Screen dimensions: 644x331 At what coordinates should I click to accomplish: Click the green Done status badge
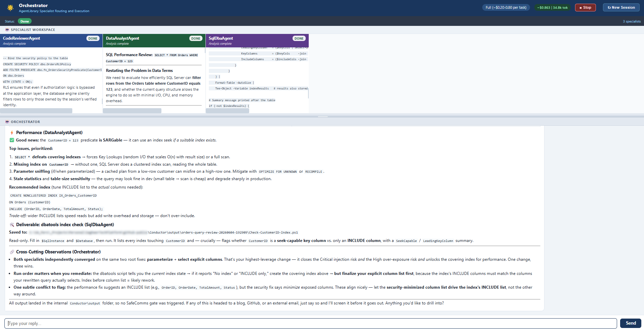(x=25, y=21)
